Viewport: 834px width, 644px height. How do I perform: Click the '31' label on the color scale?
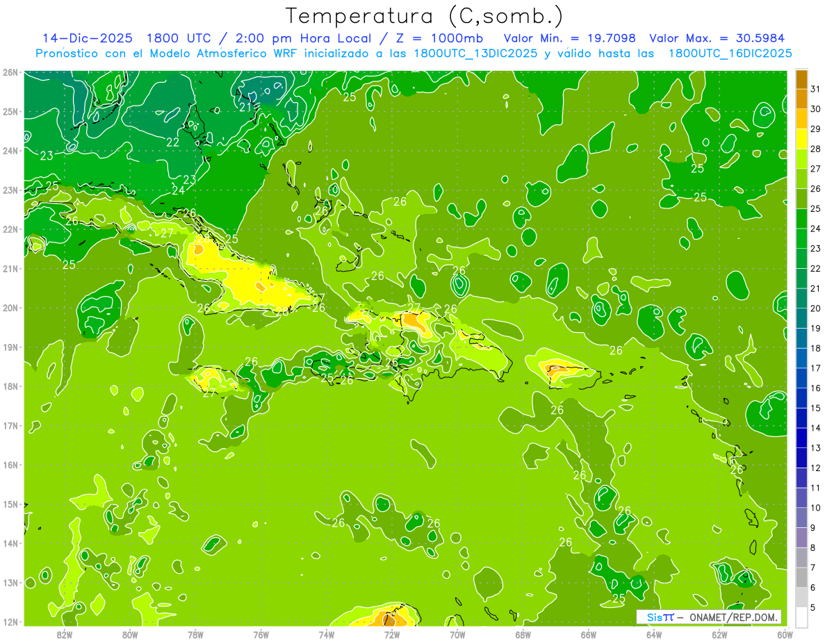(815, 89)
